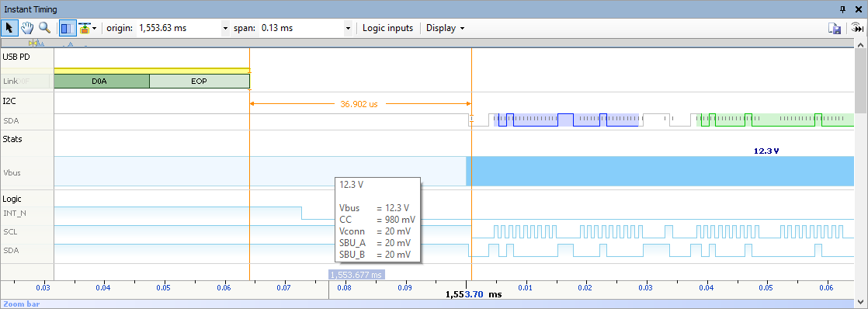Click the 36.902 us measurement label
This screenshot has height=309, width=868.
point(359,103)
